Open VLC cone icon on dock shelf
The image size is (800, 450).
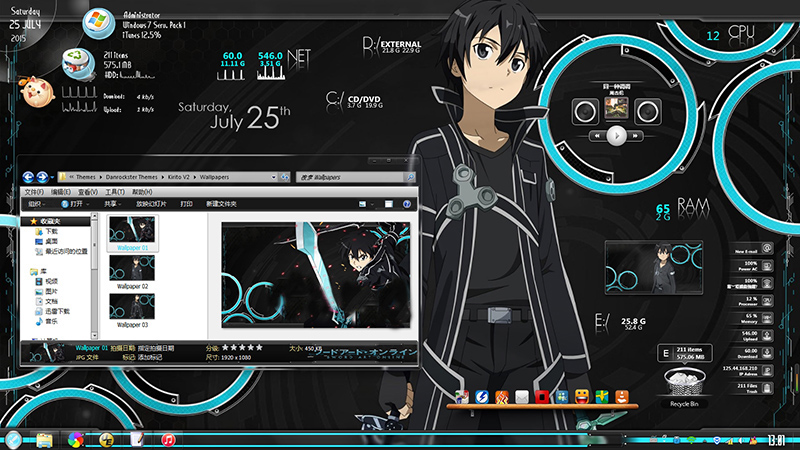[x=621, y=396]
